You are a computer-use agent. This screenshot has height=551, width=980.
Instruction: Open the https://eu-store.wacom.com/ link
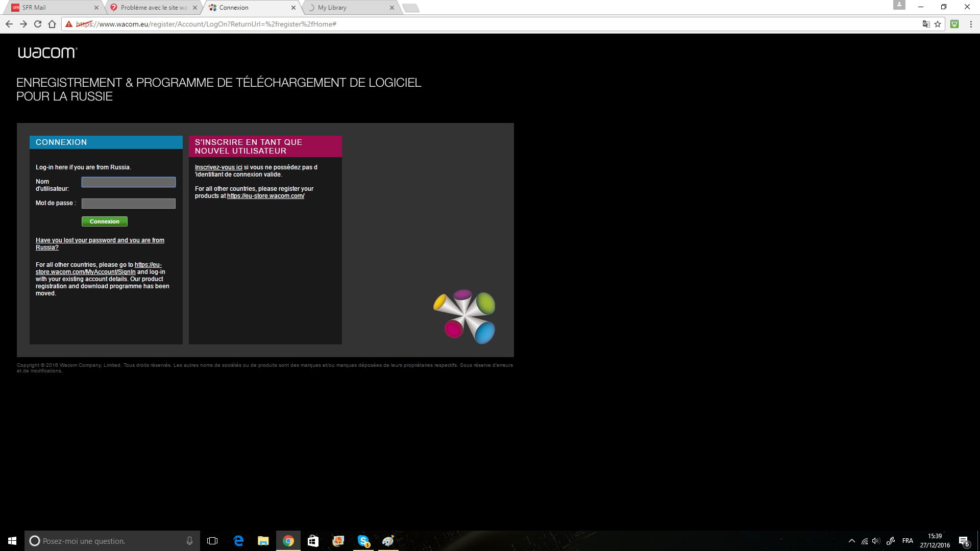pos(265,196)
